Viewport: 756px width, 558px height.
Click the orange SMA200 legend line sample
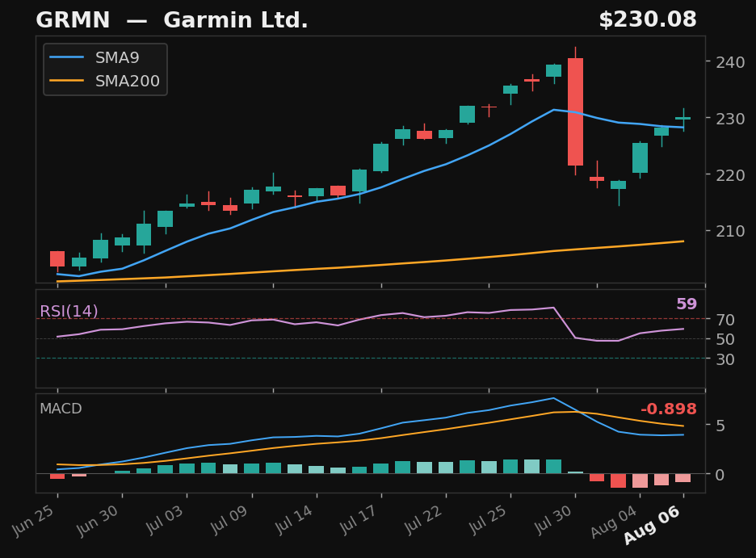point(67,81)
